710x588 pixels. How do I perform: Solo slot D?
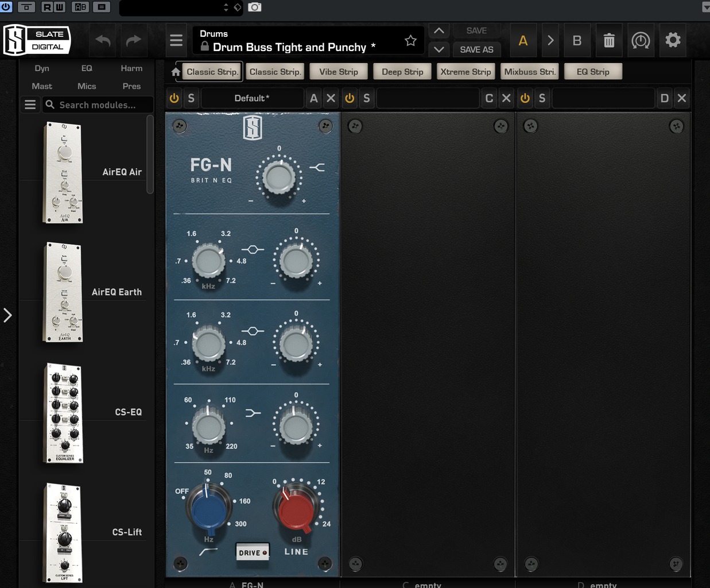click(542, 98)
